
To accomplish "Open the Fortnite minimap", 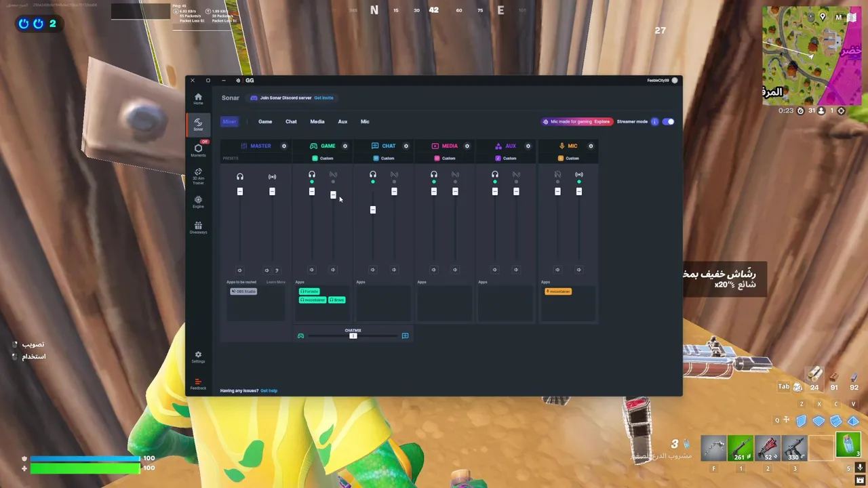I will point(812,56).
